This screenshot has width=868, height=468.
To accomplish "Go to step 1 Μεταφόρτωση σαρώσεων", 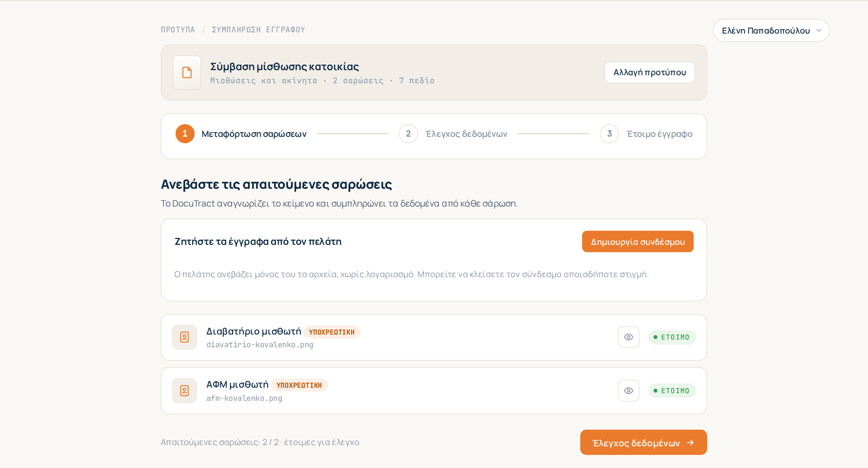I will point(241,134).
